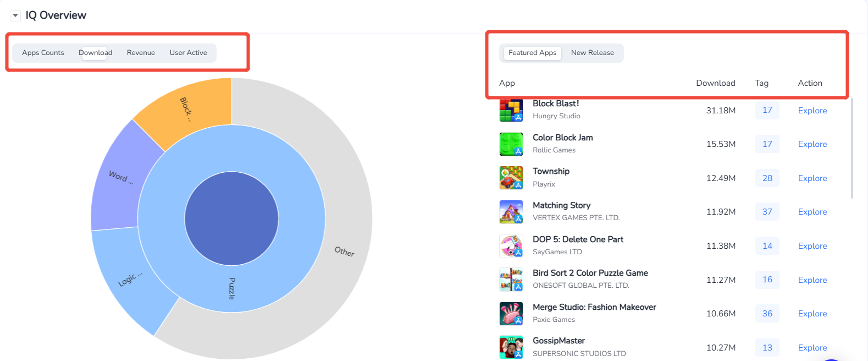Explore Block Blast! app

click(812, 111)
